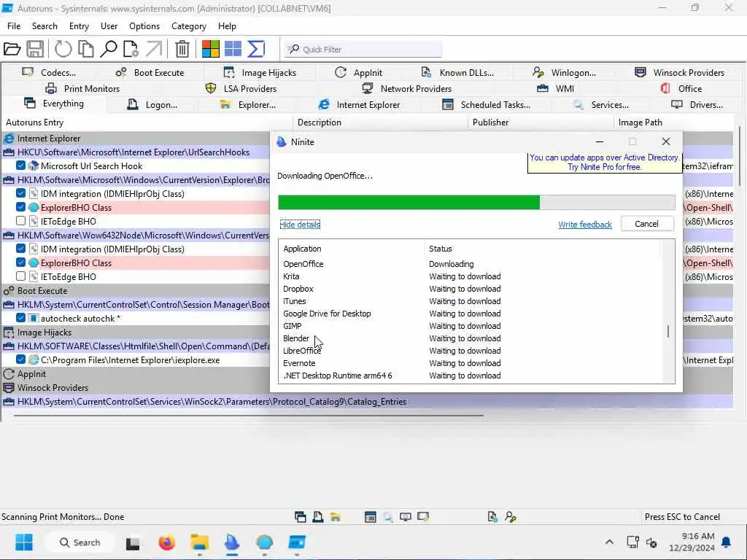
Task: Click the Autoruns taskbar icon
Action: click(297, 542)
